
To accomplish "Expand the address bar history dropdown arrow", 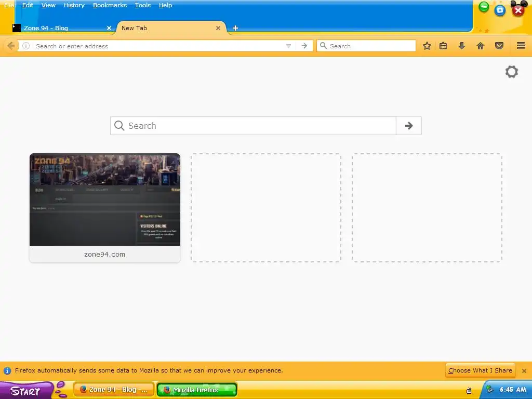I will click(x=288, y=46).
